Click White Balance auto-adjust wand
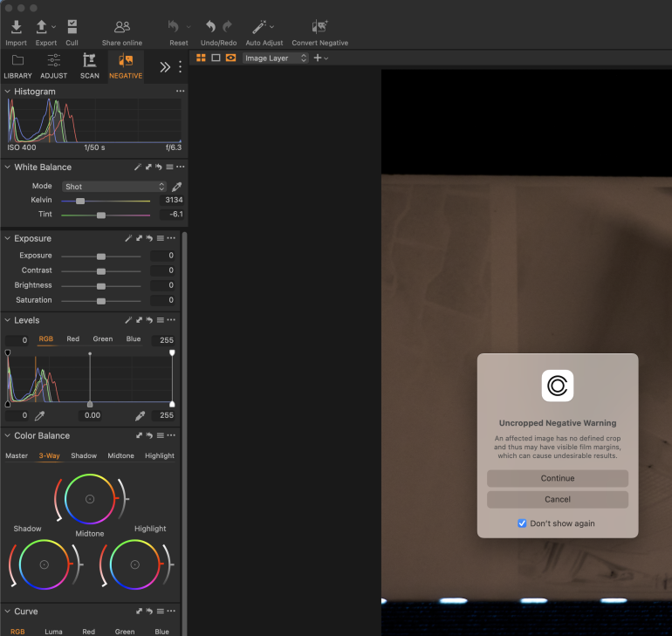This screenshot has height=636, width=672. pyautogui.click(x=138, y=167)
